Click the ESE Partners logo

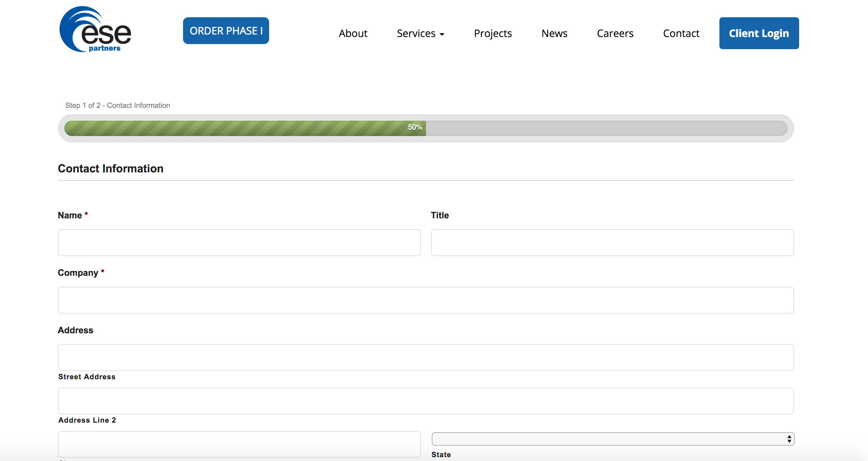[95, 29]
